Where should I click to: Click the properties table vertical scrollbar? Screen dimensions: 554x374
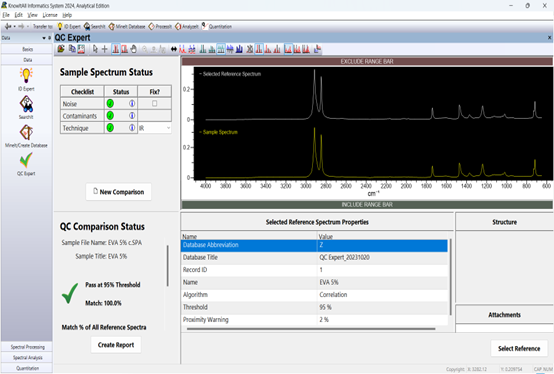click(x=450, y=277)
